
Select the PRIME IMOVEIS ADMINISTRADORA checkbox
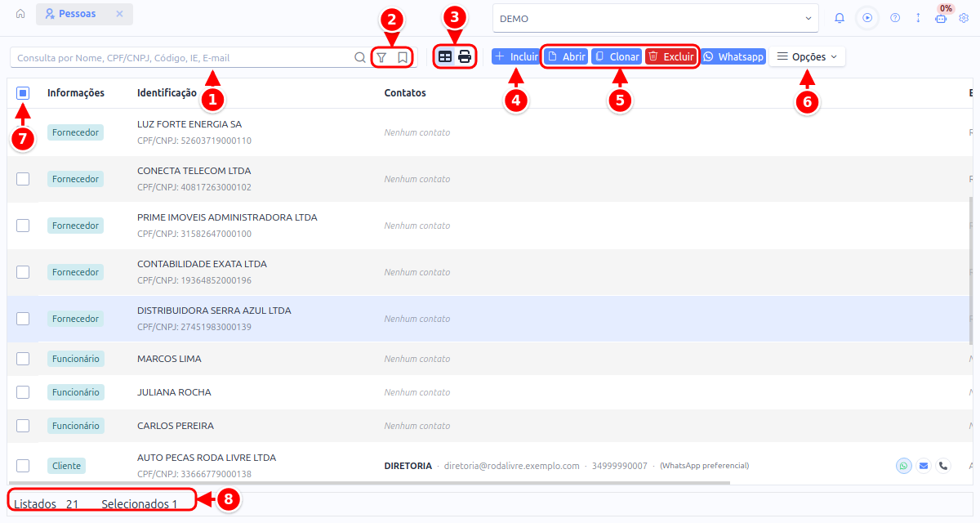coord(23,226)
